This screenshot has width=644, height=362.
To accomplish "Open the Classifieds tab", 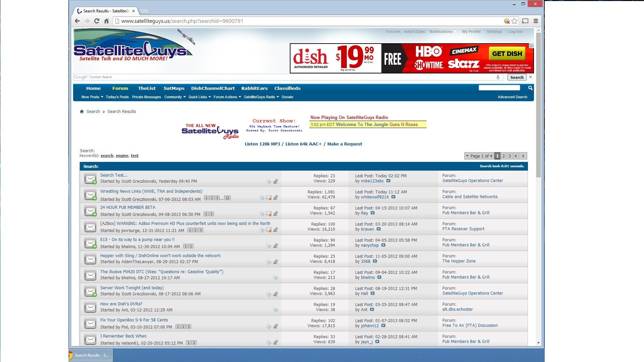I will point(287,88).
